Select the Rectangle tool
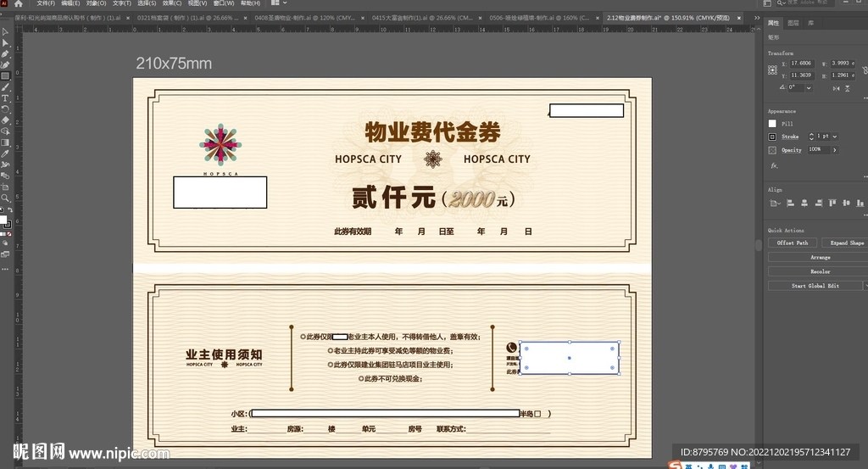 click(x=5, y=75)
